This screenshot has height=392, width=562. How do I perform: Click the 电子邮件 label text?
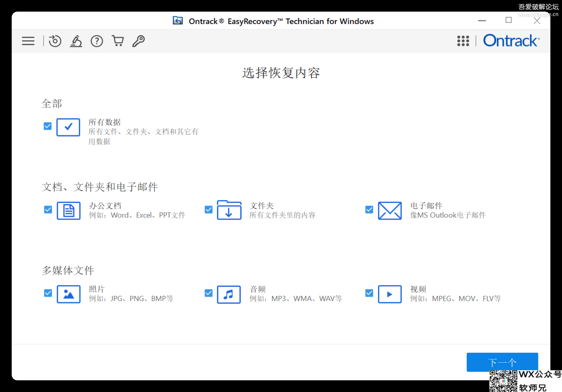[x=426, y=206]
